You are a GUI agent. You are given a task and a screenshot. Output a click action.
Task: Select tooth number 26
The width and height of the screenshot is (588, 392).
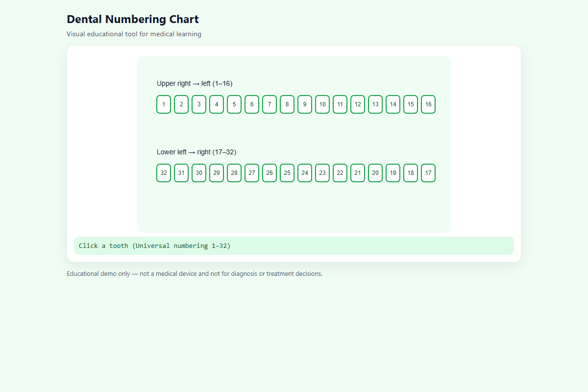[269, 173]
